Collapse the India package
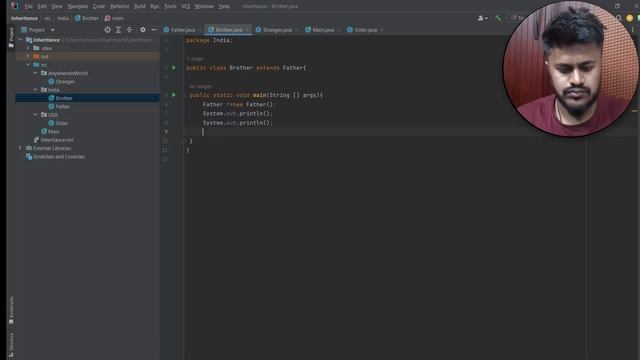The image size is (640, 360). tap(36, 90)
